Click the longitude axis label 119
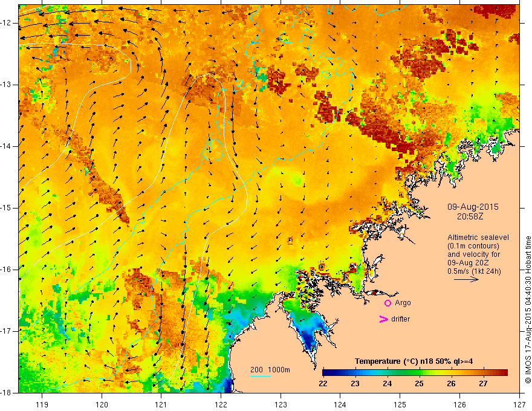 (42, 404)
